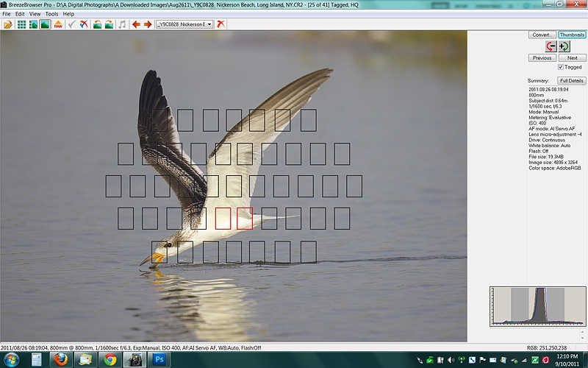The height and width of the screenshot is (368, 588).
Task: Click the 'RGB: 251,250,238' status bar value
Action: coord(547,348)
